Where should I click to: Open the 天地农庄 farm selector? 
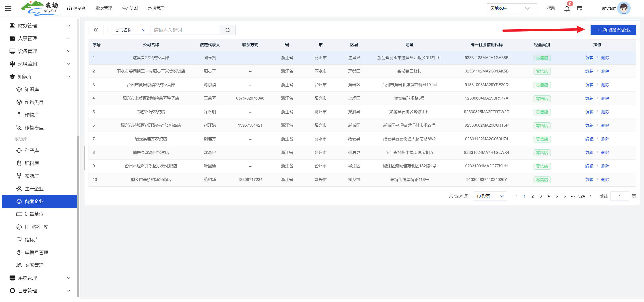511,8
